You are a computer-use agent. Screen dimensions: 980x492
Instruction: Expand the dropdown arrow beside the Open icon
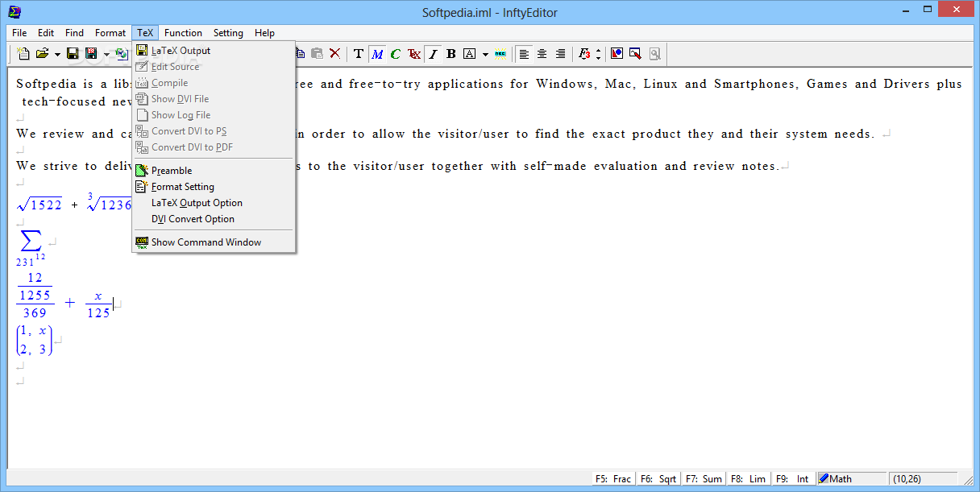pos(57,55)
